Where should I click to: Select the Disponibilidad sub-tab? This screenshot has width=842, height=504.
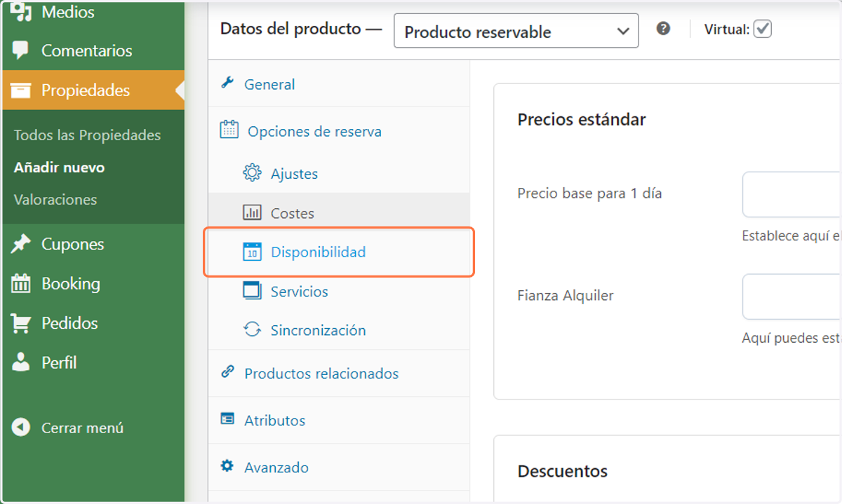[339, 252]
